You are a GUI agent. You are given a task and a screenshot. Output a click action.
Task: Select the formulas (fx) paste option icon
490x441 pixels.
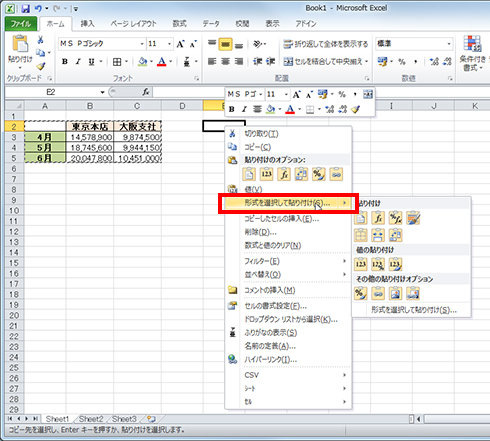tap(284, 174)
